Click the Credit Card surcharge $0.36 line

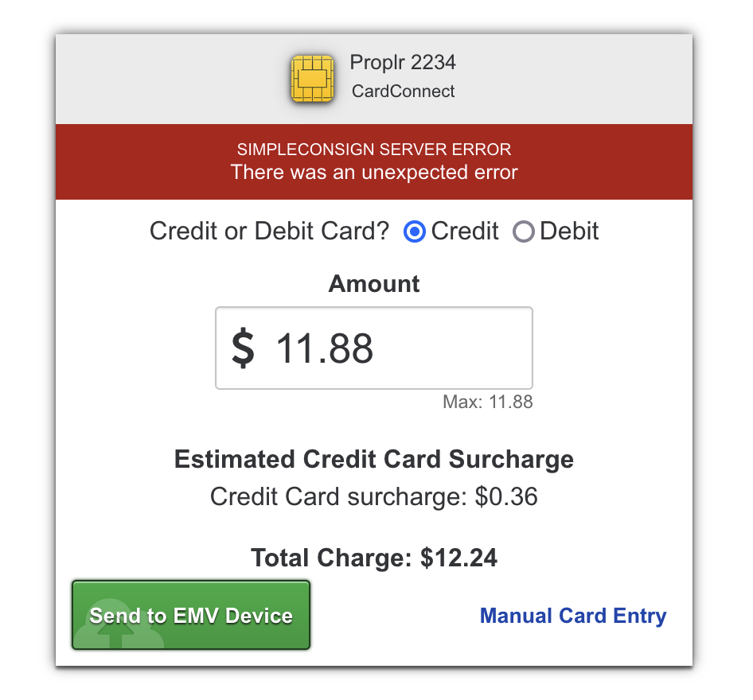coord(374,496)
